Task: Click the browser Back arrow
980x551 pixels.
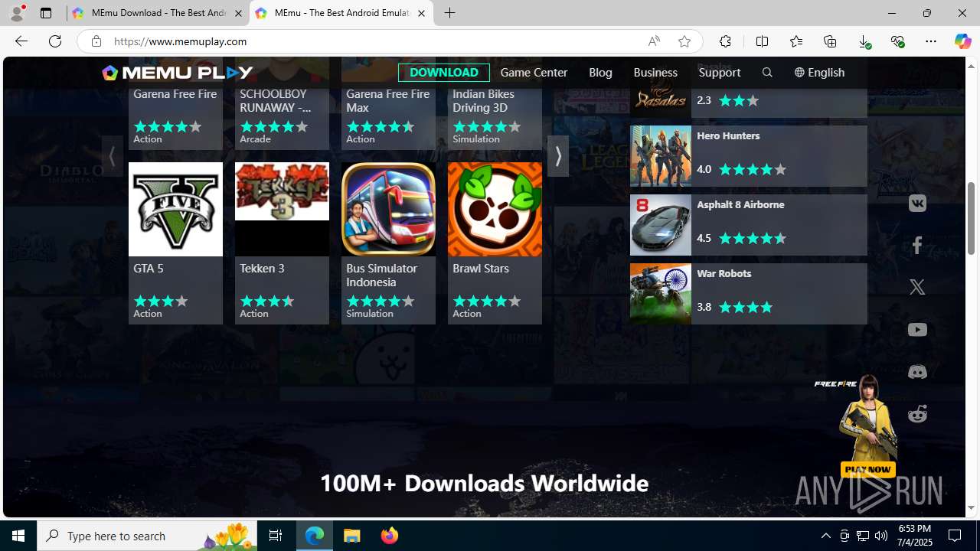Action: [x=21, y=41]
